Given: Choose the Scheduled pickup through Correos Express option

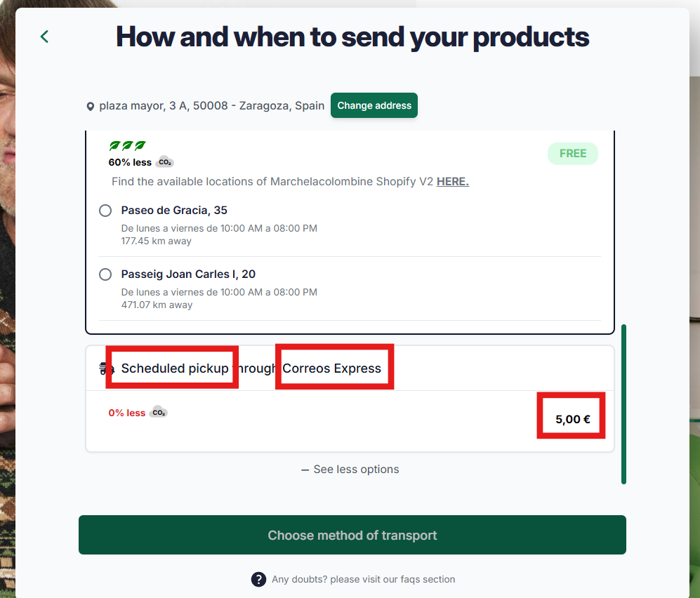Looking at the screenshot, I should click(x=350, y=368).
